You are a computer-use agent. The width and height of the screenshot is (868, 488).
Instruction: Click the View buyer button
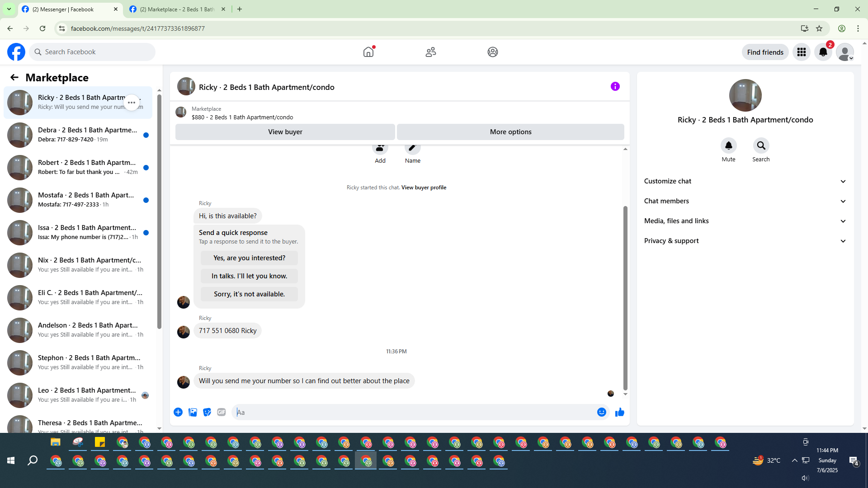pyautogui.click(x=285, y=132)
